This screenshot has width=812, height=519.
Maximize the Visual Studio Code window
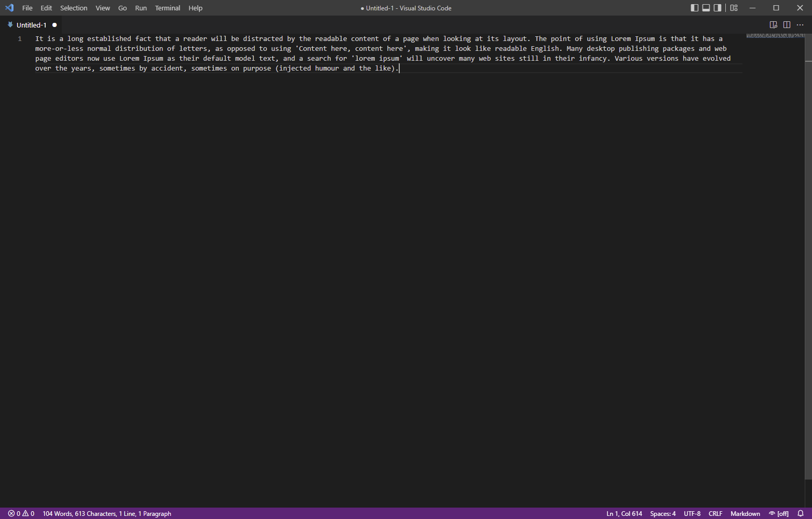776,8
